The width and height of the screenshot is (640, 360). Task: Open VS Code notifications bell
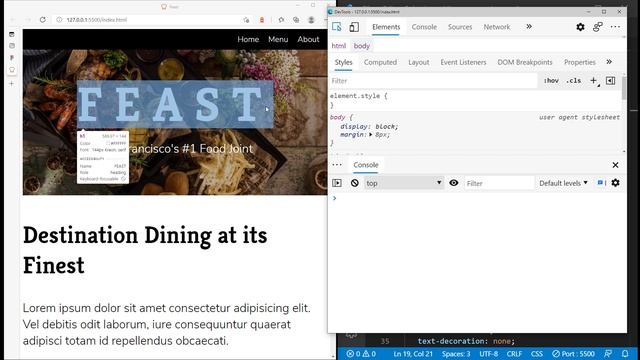(625, 353)
